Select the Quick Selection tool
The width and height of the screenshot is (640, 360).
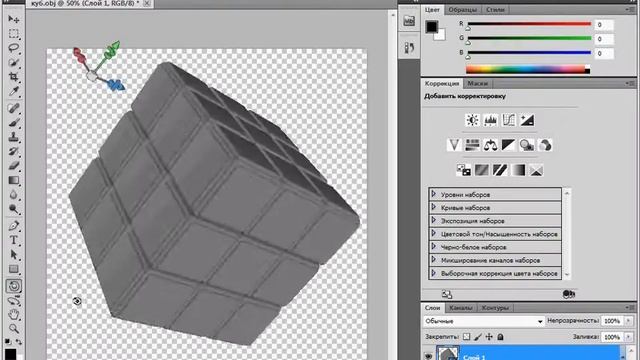13,62
